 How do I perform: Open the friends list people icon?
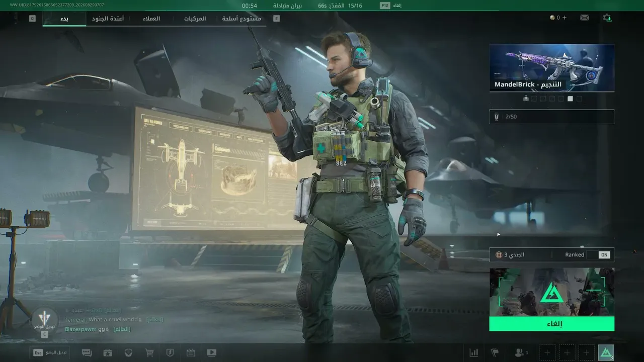[x=519, y=353]
